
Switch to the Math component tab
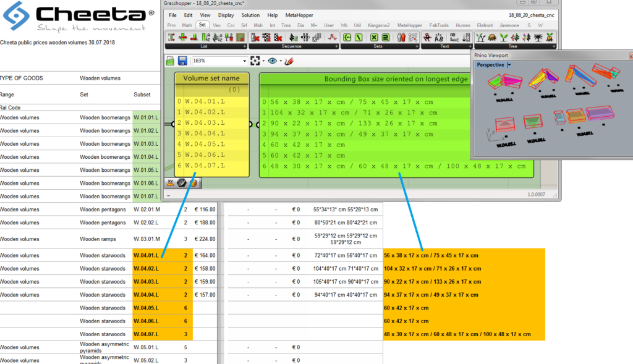click(x=187, y=25)
